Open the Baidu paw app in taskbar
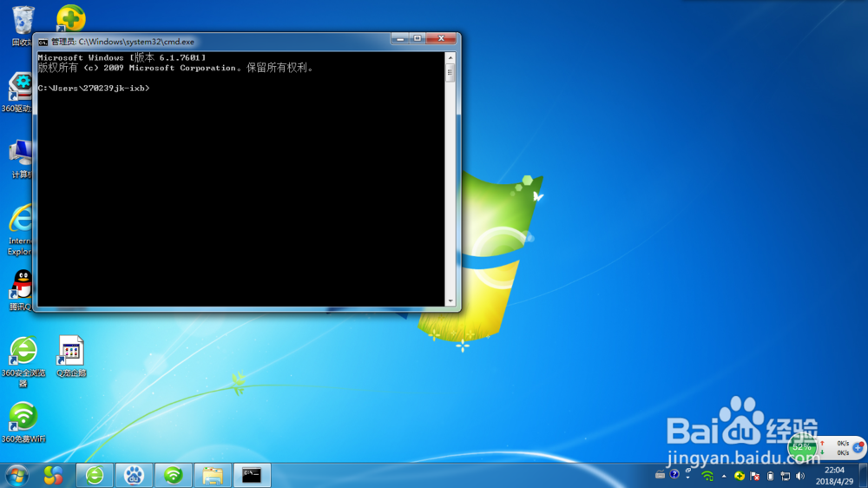 click(x=134, y=475)
